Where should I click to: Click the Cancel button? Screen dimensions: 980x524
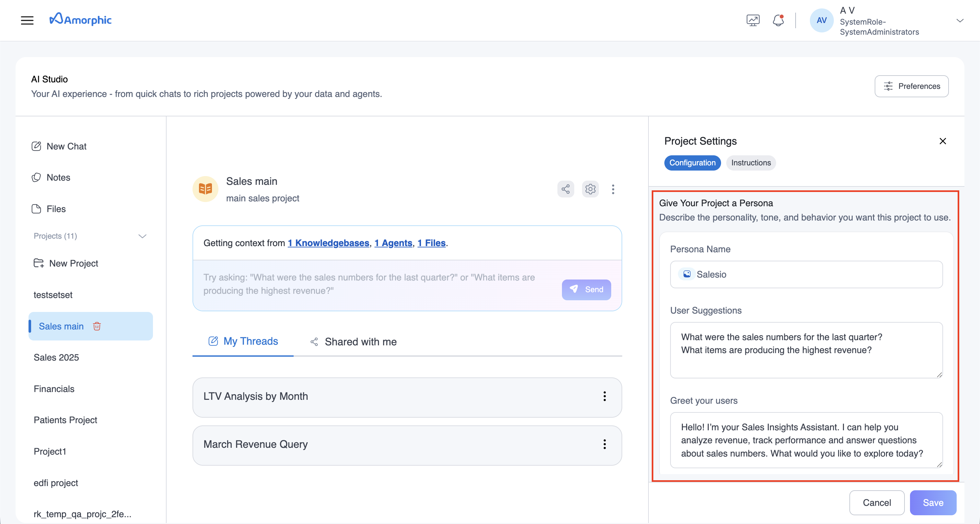point(877,502)
